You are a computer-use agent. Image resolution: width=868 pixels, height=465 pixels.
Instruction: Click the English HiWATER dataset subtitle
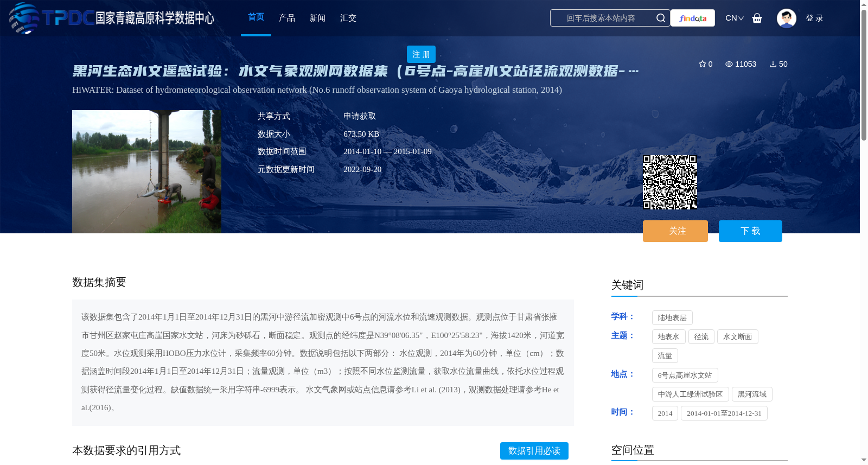pyautogui.click(x=317, y=90)
